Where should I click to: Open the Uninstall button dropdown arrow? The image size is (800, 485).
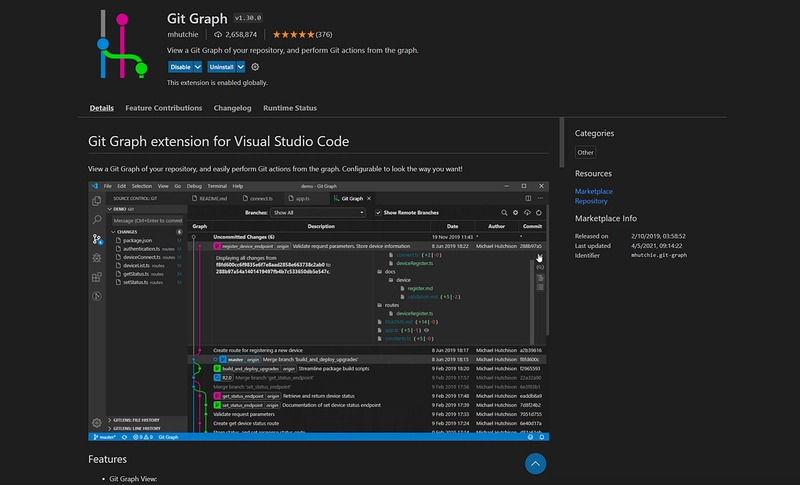(241, 67)
